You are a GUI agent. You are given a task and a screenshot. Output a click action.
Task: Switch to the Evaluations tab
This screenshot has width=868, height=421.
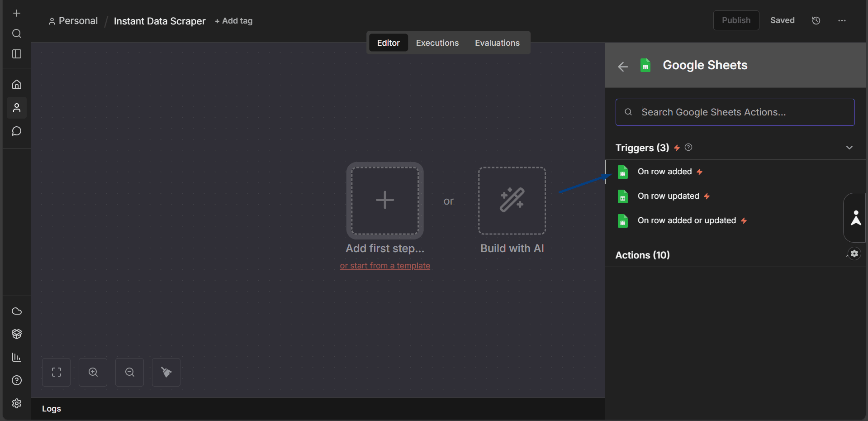tap(497, 43)
